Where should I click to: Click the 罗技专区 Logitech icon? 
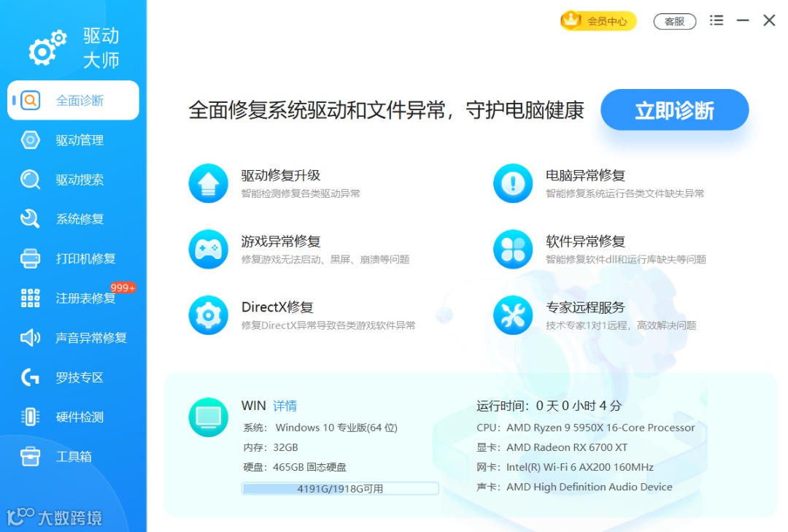pos(30,377)
